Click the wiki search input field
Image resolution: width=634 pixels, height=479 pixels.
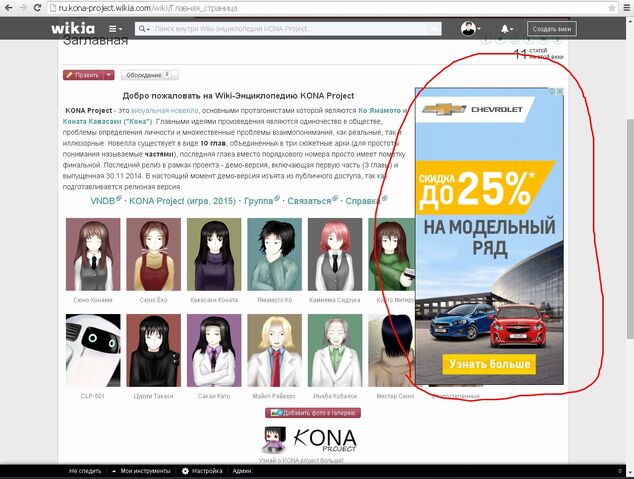(x=288, y=29)
